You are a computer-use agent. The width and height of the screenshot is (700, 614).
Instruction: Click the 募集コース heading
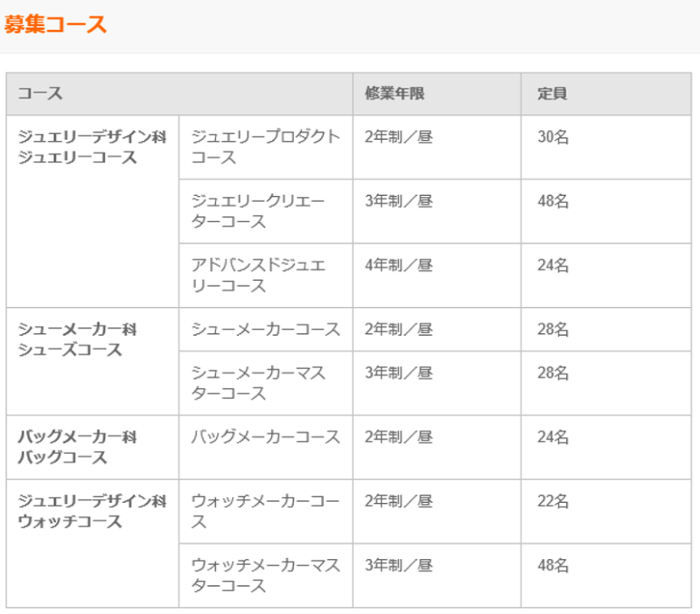(x=55, y=24)
